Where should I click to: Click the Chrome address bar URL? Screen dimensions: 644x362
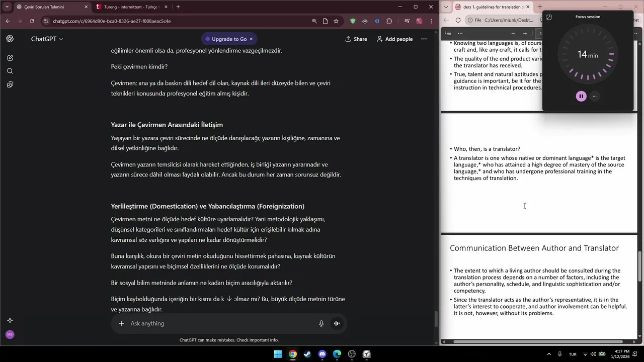point(112,21)
